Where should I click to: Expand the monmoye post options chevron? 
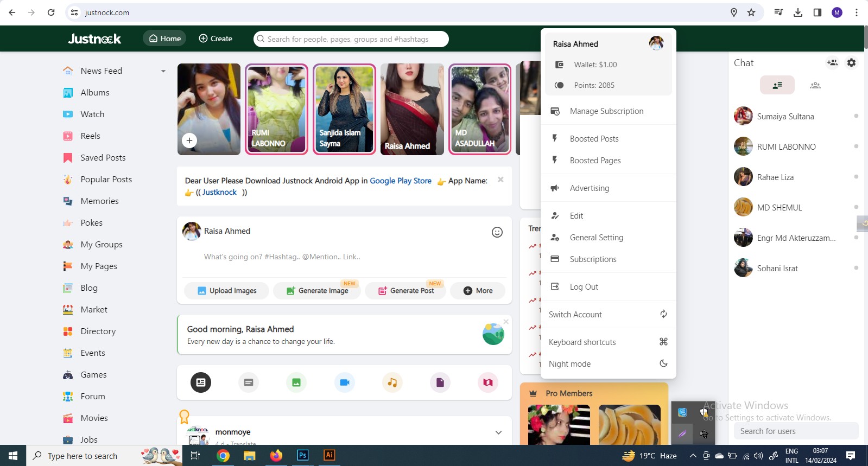click(498, 432)
